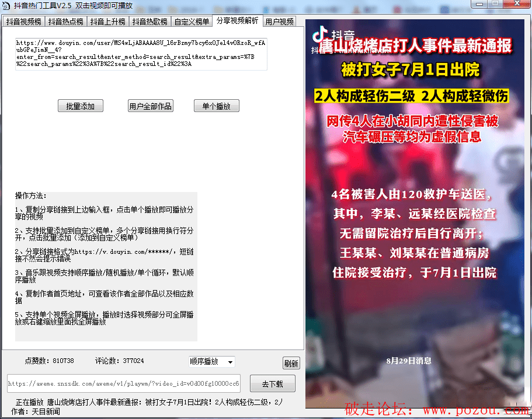Click the 正在播放 status line

coord(148,403)
